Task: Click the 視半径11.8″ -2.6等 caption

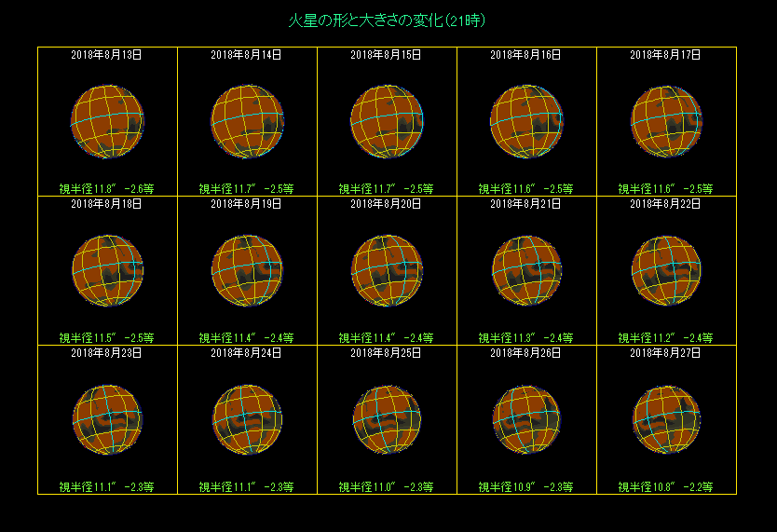Action: [107, 188]
